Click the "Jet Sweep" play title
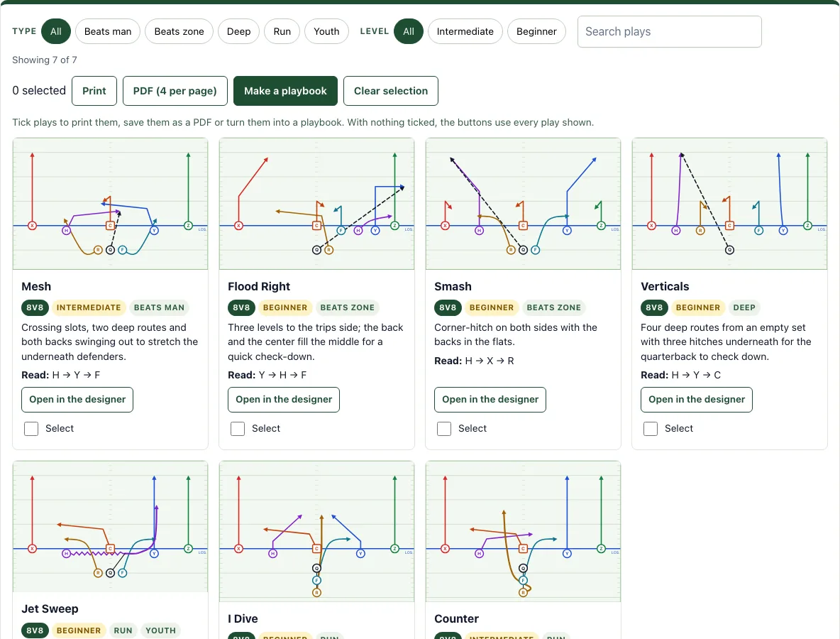This screenshot has height=639, width=840. [50, 609]
